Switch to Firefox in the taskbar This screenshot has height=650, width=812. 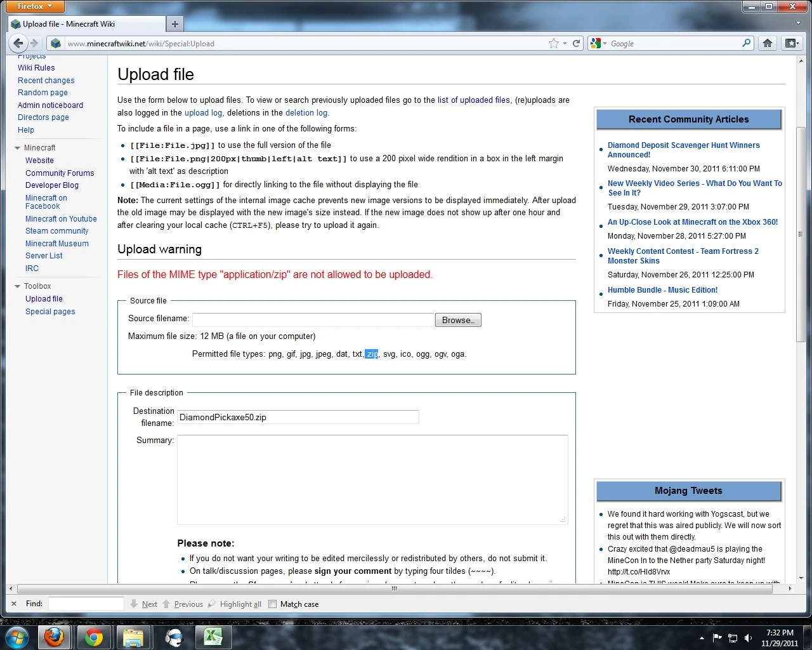pyautogui.click(x=55, y=637)
